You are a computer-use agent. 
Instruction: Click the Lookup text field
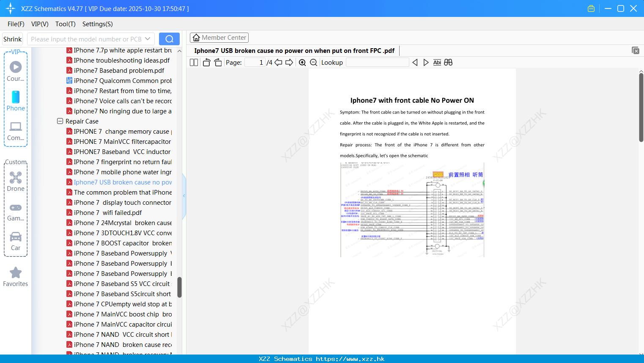[x=377, y=63]
